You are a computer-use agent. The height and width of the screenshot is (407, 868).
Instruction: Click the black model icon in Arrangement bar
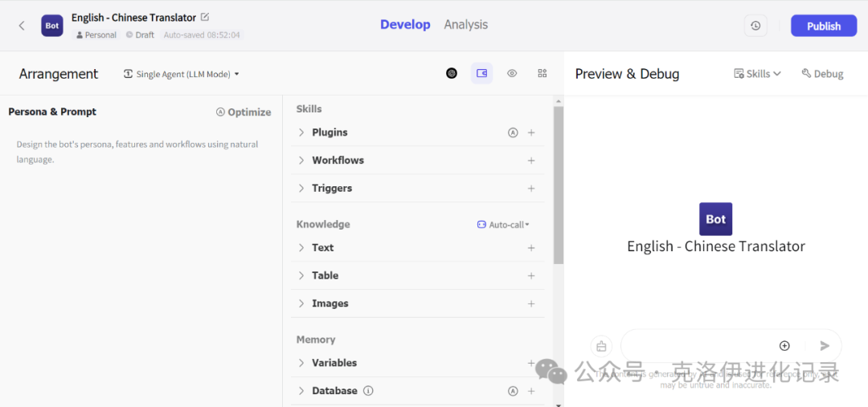(452, 73)
